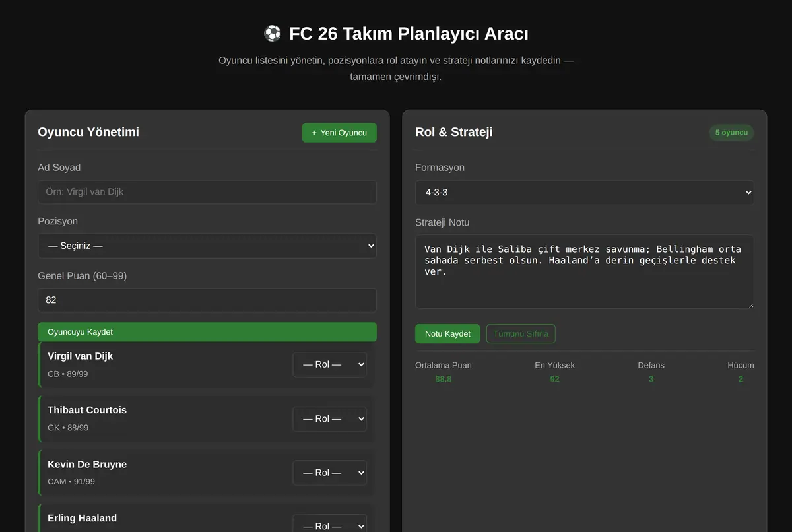The width and height of the screenshot is (792, 532).
Task: Select the player name 'Kevin De Bruyne'
Action: click(87, 464)
